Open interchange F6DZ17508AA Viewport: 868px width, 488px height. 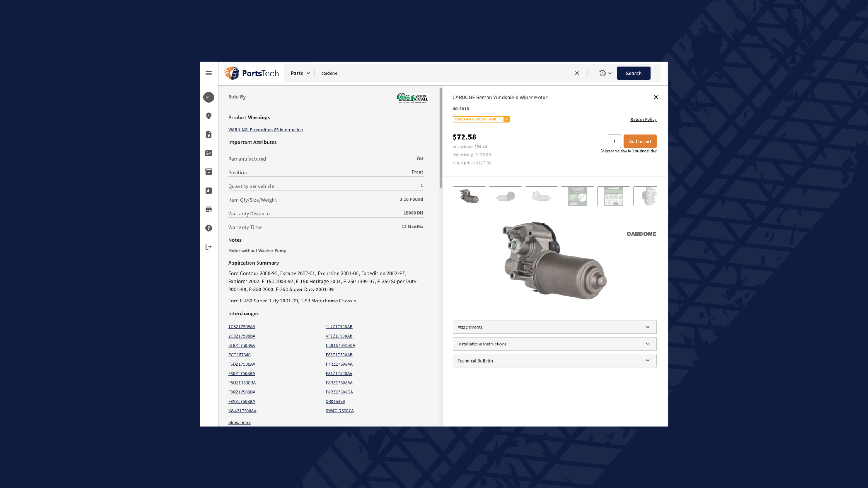(242, 364)
